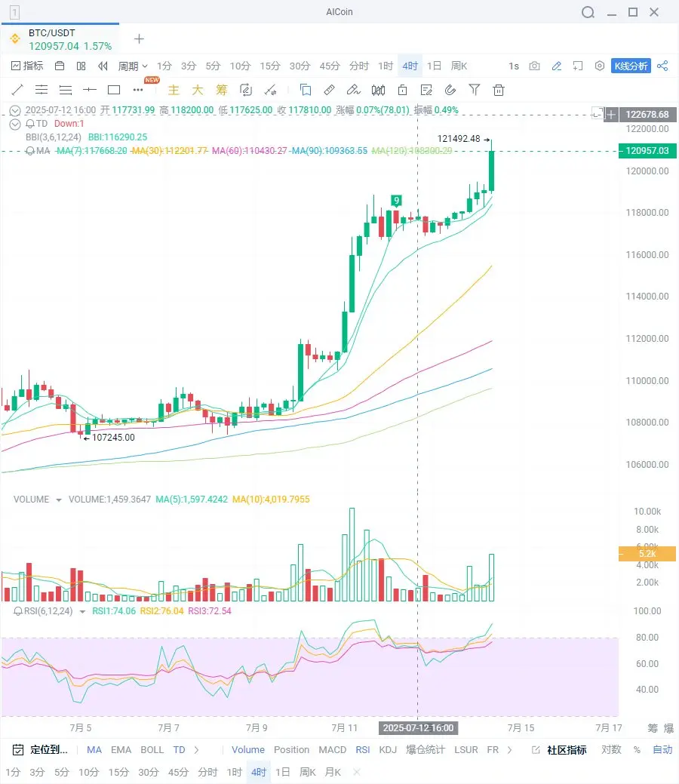The image size is (679, 784).
Task: Open more drawing tools (three dots)
Action: 138,90
